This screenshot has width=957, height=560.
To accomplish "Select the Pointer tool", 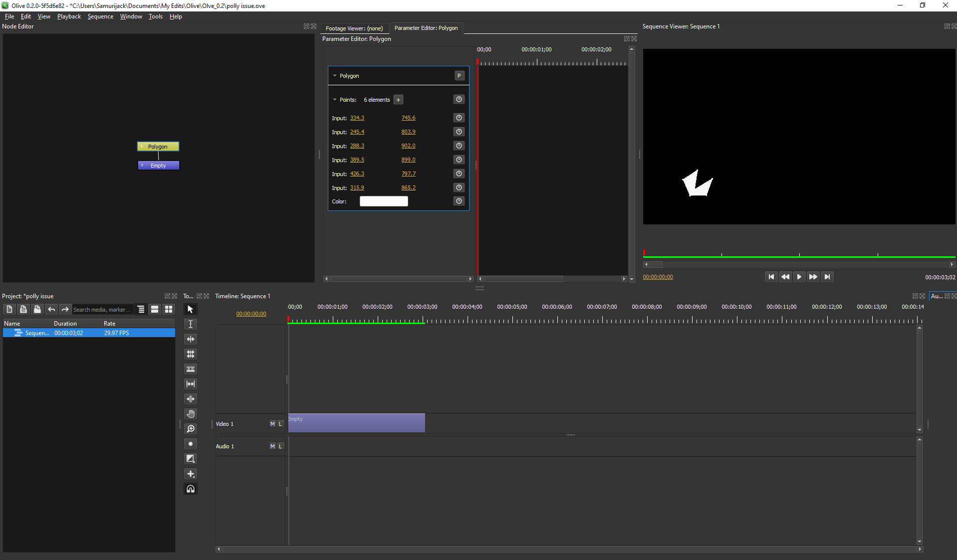I will [191, 309].
